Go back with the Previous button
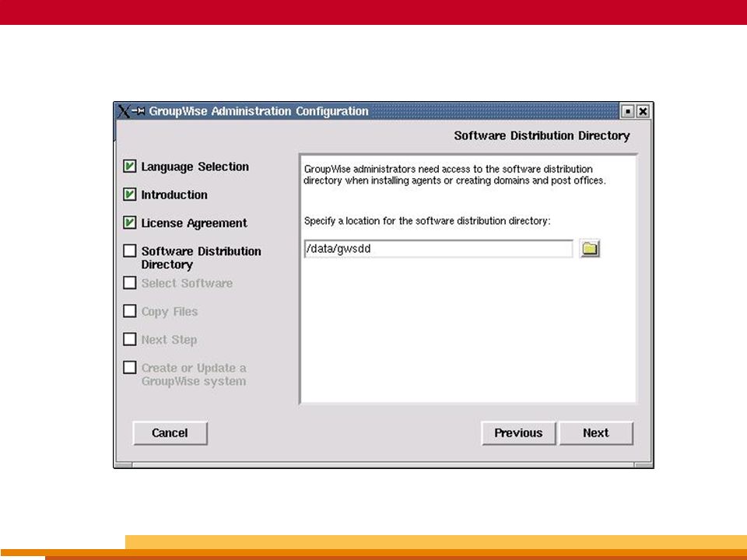This screenshot has width=747, height=560. 518,433
